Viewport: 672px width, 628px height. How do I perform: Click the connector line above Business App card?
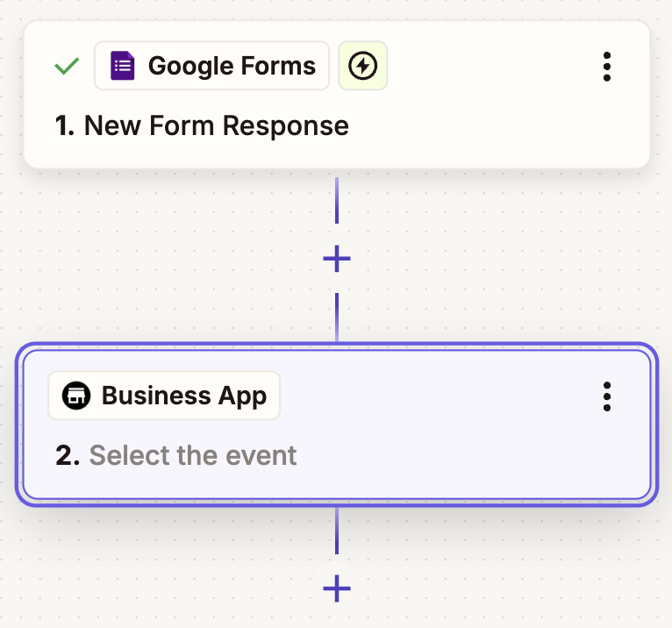(x=337, y=317)
